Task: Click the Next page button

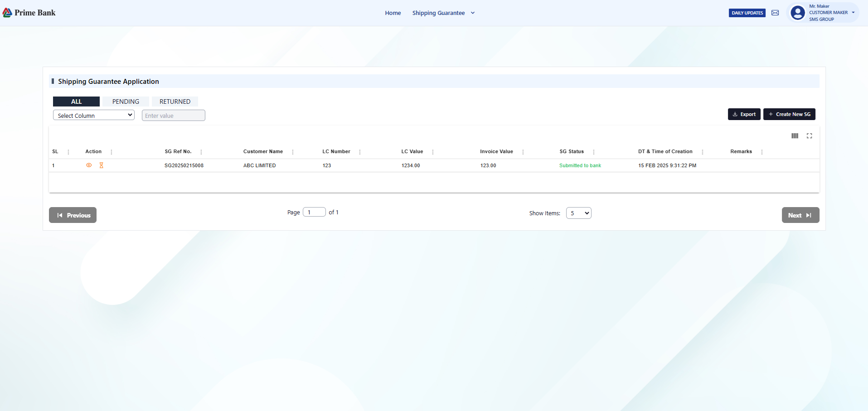Action: point(800,215)
